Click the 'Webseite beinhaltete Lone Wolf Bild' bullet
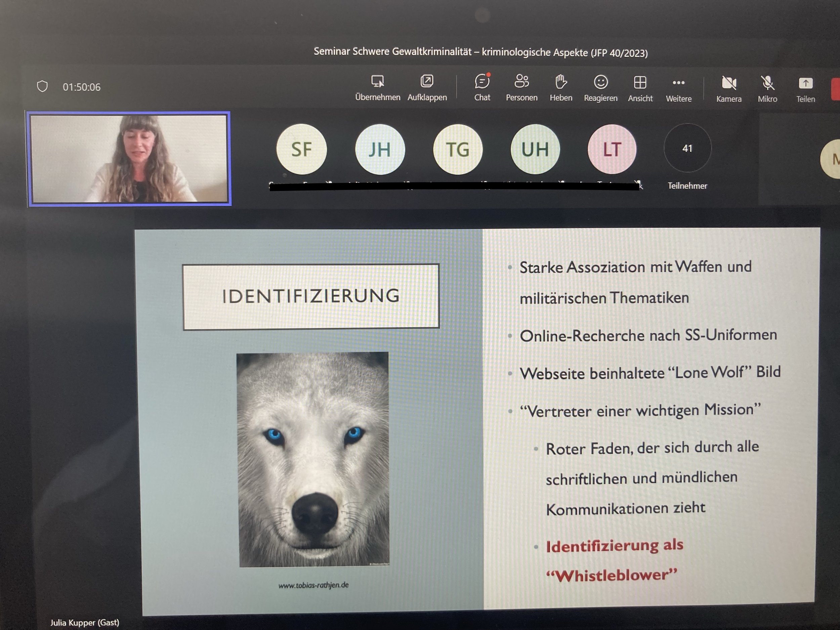The image size is (840, 630). pyautogui.click(x=650, y=373)
